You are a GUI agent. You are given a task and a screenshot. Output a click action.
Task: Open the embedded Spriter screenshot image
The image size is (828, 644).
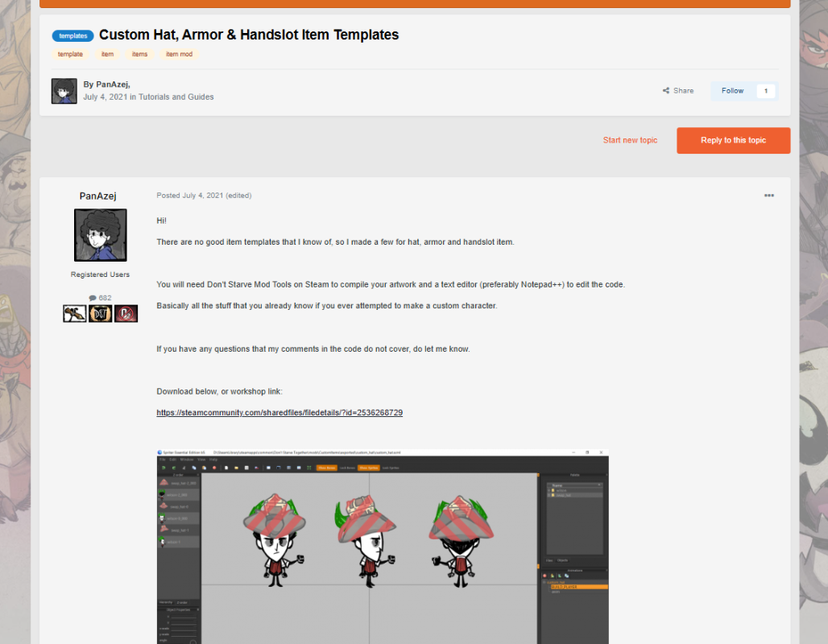(x=383, y=547)
